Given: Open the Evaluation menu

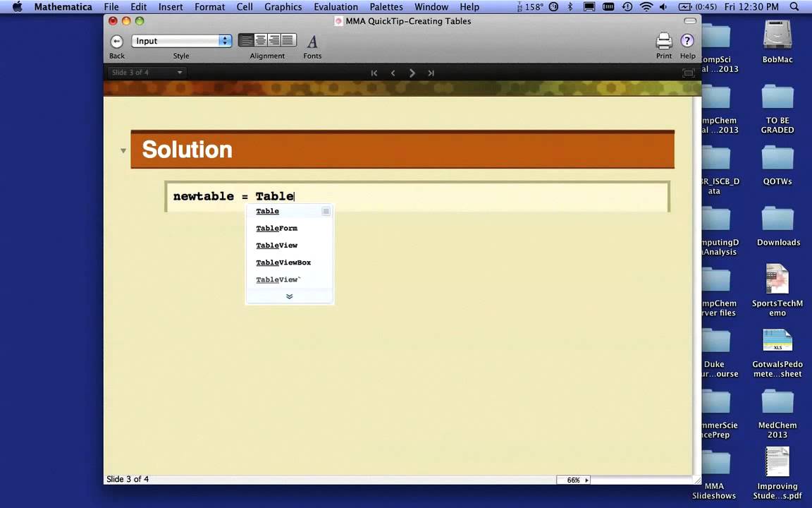Looking at the screenshot, I should click(336, 7).
